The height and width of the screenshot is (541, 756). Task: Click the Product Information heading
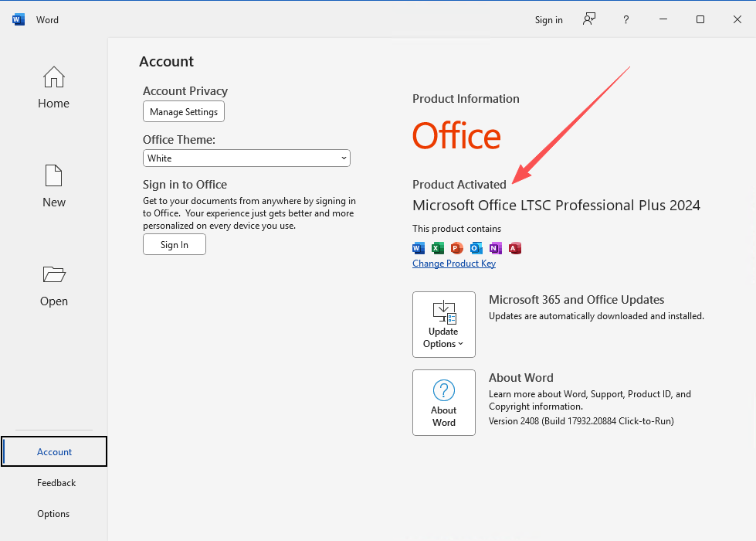pyautogui.click(x=466, y=99)
